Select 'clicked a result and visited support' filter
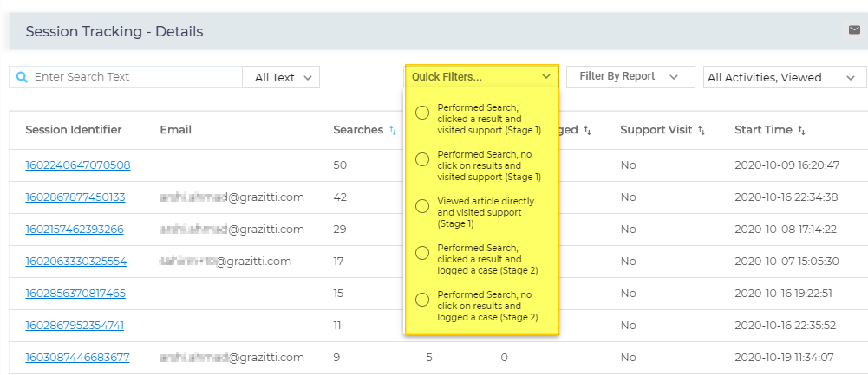Image resolution: width=868 pixels, height=375 pixels. 422,113
